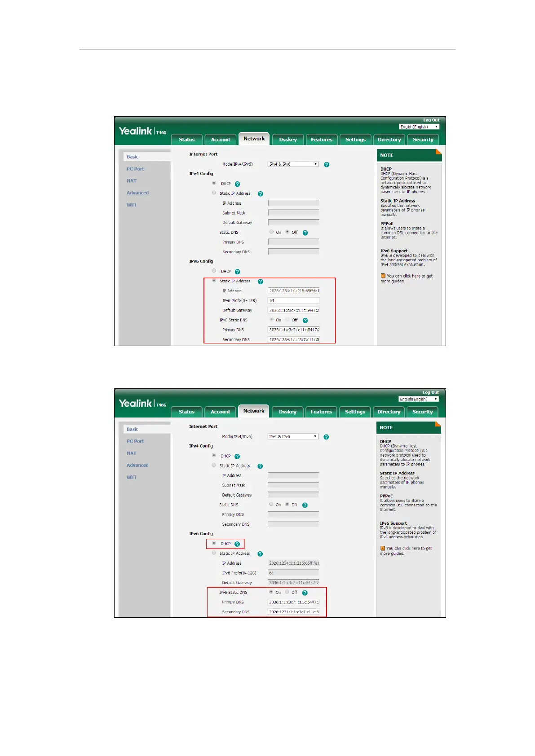The image size is (535, 756).
Task: Open Mode(IPv4/IPv6) dropdown in upper screenshot
Action: [x=293, y=164]
